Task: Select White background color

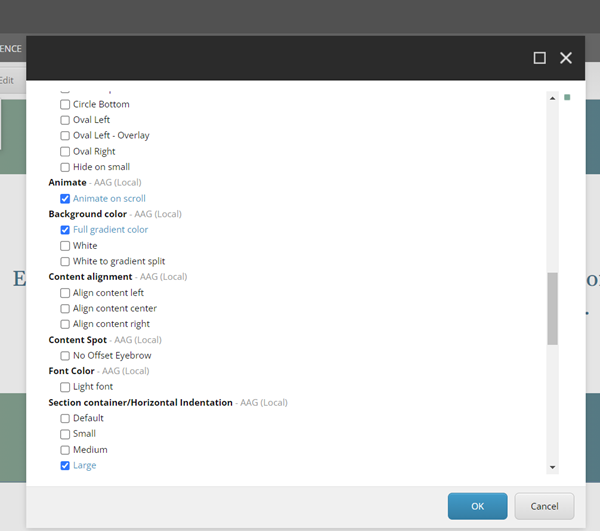Action: (x=65, y=246)
